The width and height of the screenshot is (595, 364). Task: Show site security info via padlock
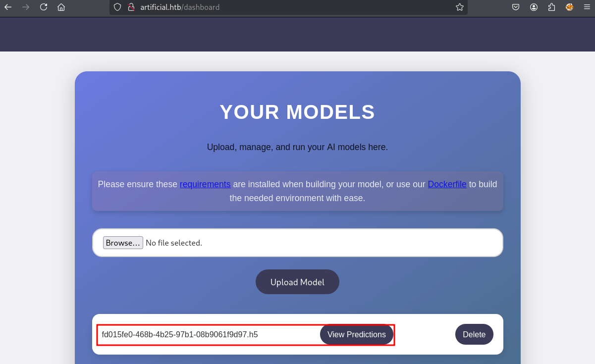tap(131, 7)
